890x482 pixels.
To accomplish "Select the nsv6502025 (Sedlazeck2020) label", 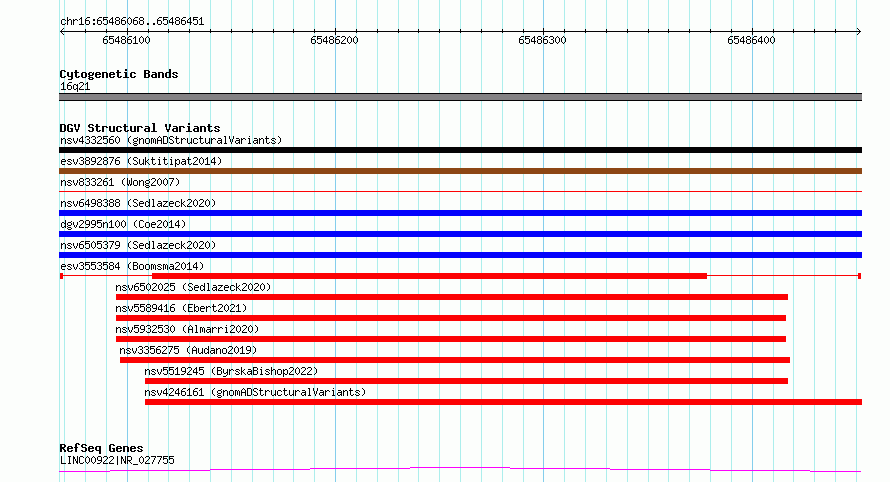I will coord(193,287).
